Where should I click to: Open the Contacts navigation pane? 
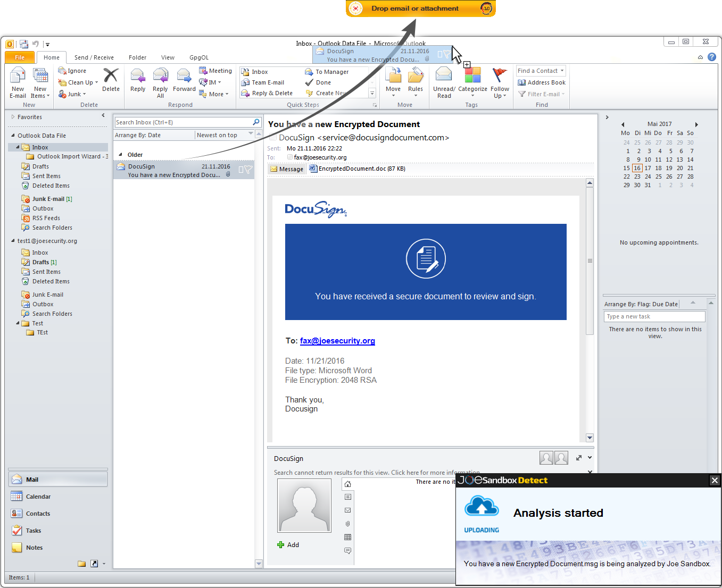58,514
